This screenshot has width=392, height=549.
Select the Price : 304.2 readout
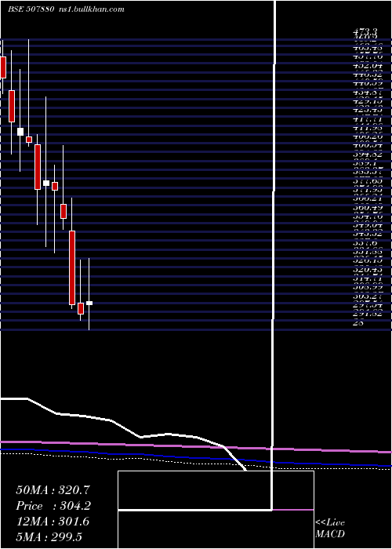pos(53,506)
